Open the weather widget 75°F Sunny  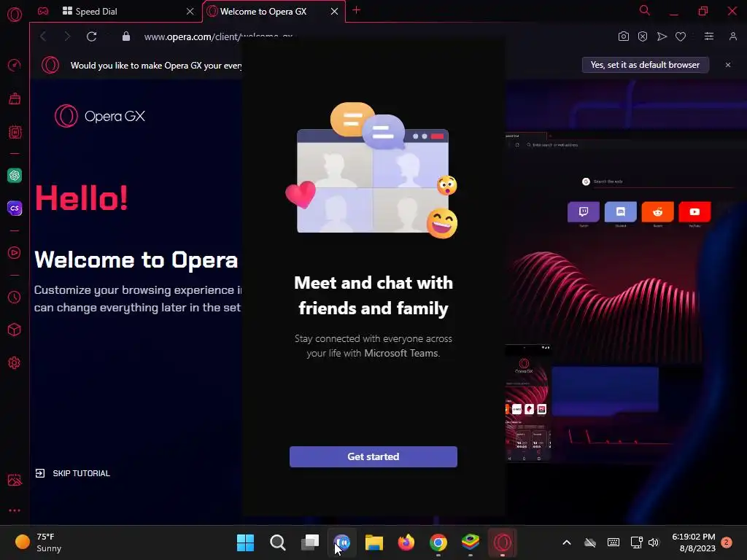(x=38, y=542)
